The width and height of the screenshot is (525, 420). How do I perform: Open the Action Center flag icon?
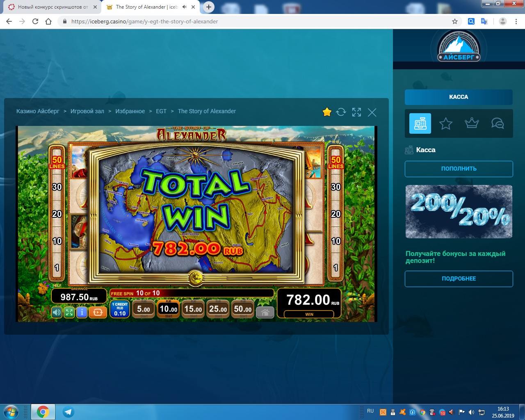461,412
